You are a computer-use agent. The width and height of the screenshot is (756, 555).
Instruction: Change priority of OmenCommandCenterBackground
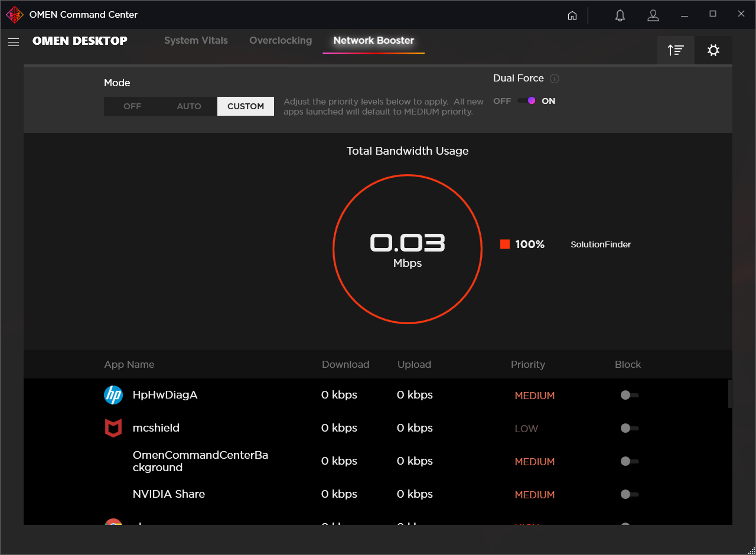coord(535,462)
